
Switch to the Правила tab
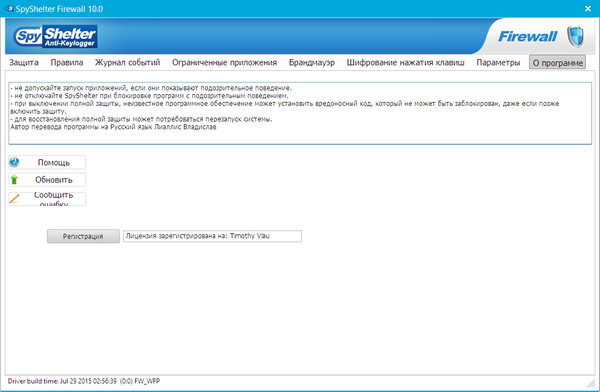67,62
